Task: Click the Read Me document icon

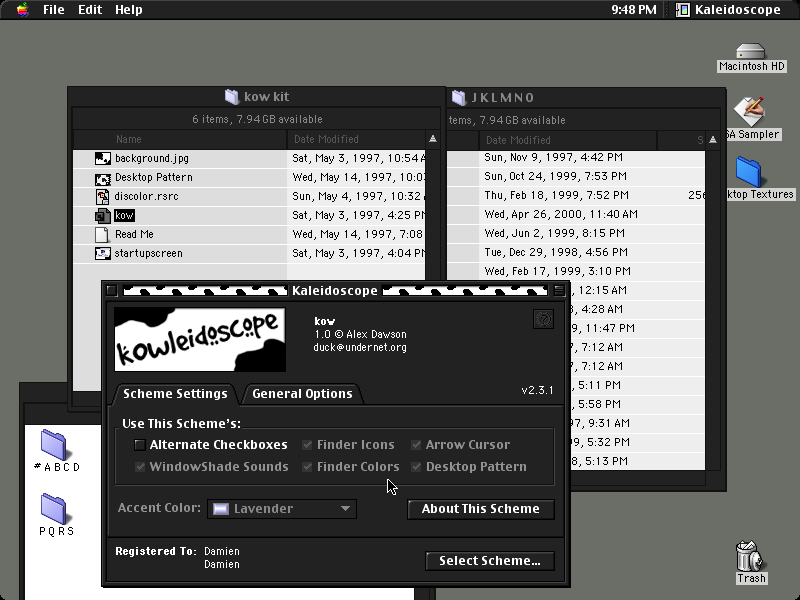Action: pyautogui.click(x=102, y=234)
